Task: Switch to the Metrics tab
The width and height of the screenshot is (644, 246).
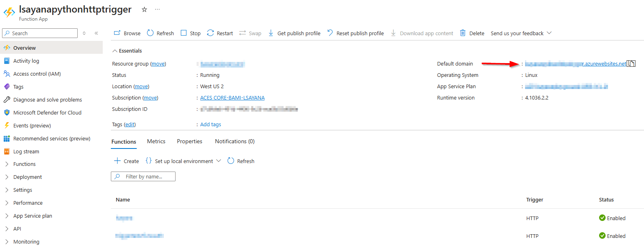Action: point(156,141)
